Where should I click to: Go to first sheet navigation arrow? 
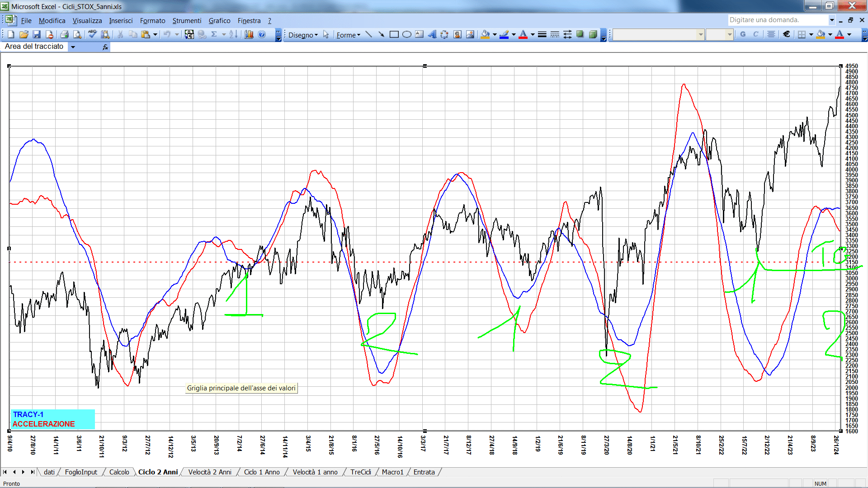[x=5, y=472]
